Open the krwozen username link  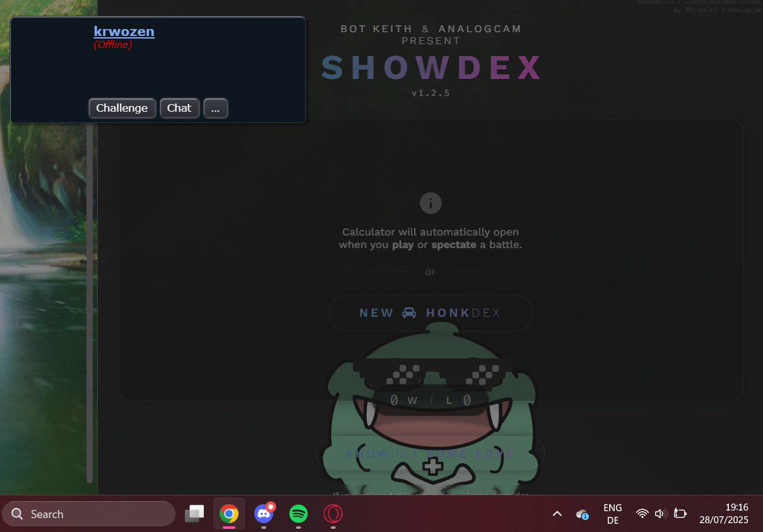[124, 31]
